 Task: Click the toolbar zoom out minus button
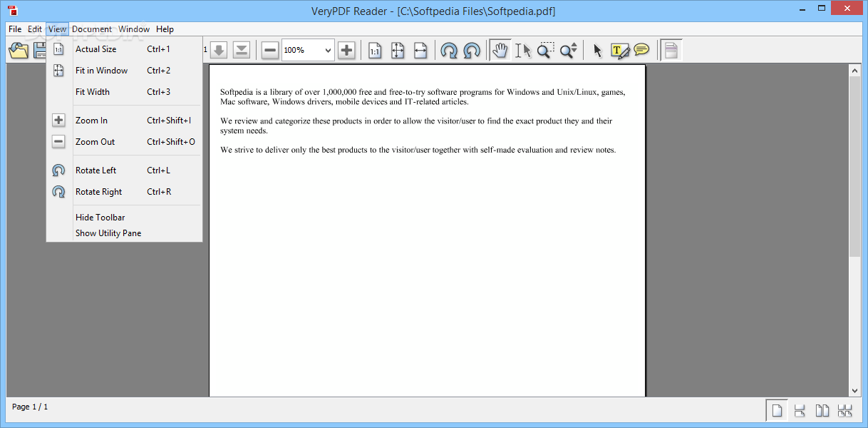click(270, 50)
